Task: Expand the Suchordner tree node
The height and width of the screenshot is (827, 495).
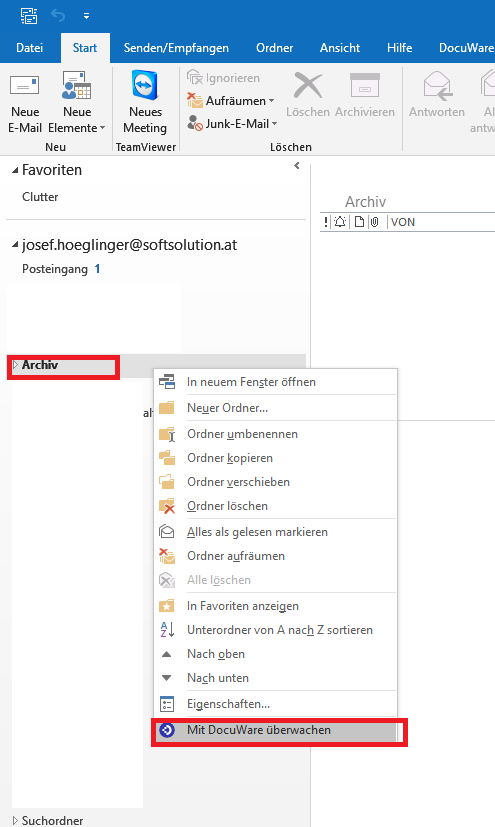Action: [15, 820]
